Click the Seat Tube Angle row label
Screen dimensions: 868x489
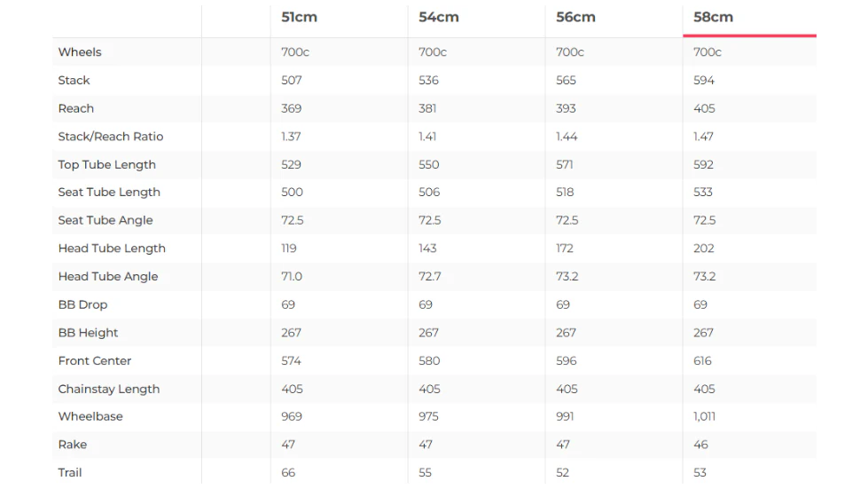(106, 220)
